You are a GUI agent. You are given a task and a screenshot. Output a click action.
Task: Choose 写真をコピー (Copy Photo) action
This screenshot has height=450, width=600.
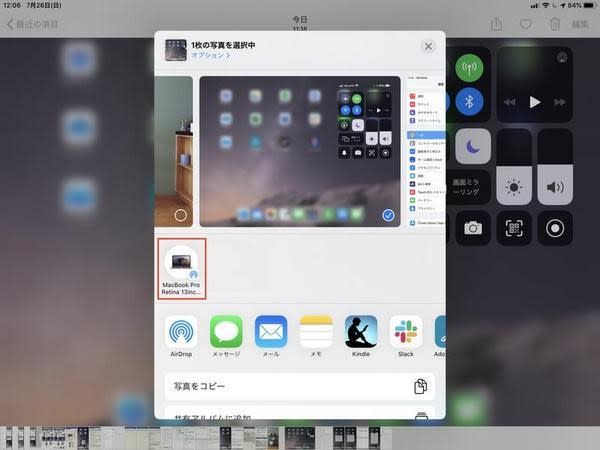point(300,386)
